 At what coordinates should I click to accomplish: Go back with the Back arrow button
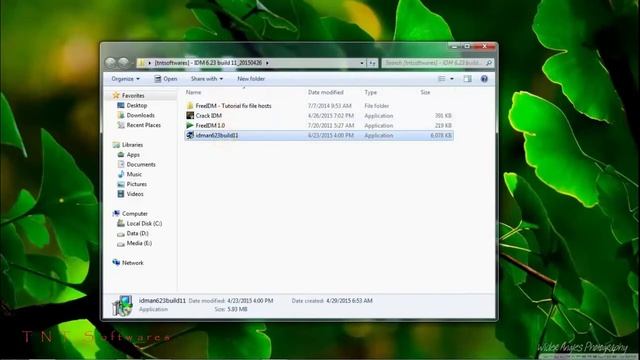[x=111, y=62]
